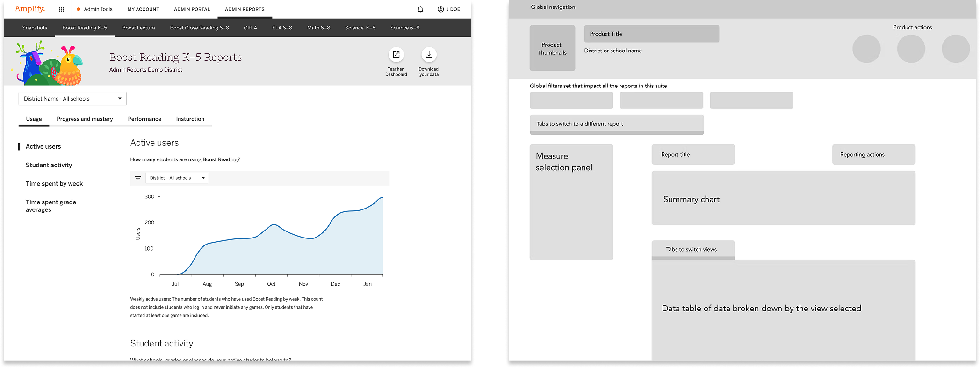Select Time spent by week measure
The width and height of the screenshot is (980, 368).
coord(54,184)
